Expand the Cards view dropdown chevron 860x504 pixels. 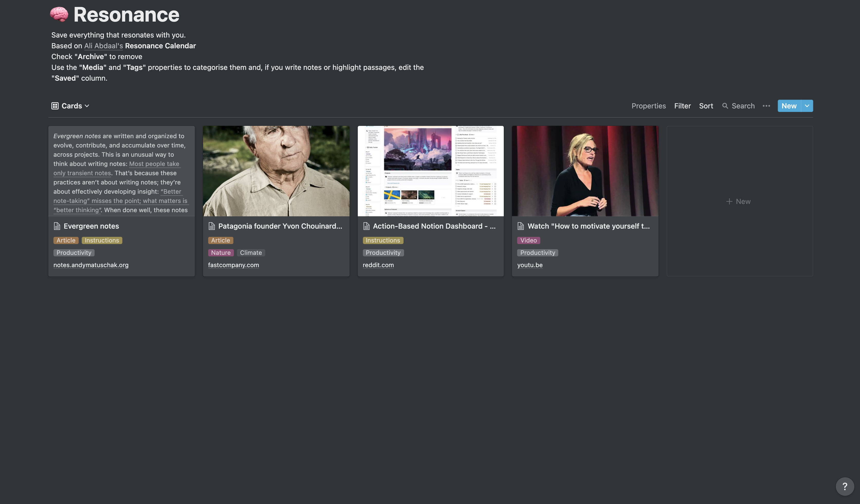pyautogui.click(x=87, y=106)
